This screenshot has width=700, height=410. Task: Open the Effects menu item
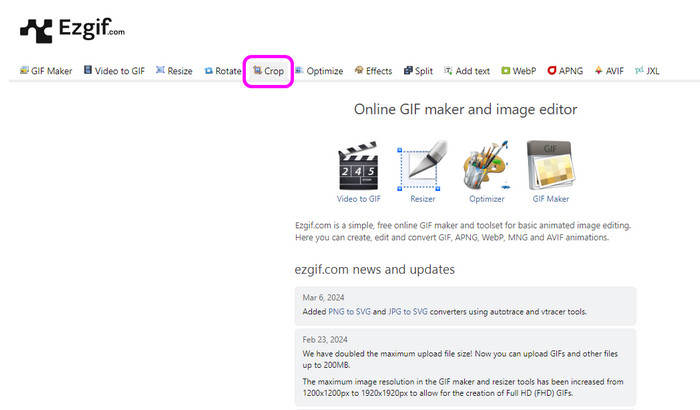pos(373,71)
